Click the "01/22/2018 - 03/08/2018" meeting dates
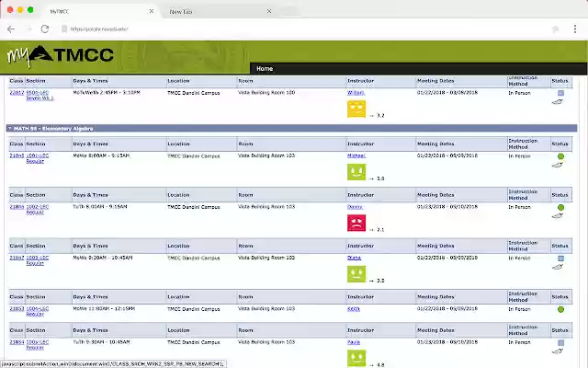This screenshot has height=368, width=588. tap(447, 92)
